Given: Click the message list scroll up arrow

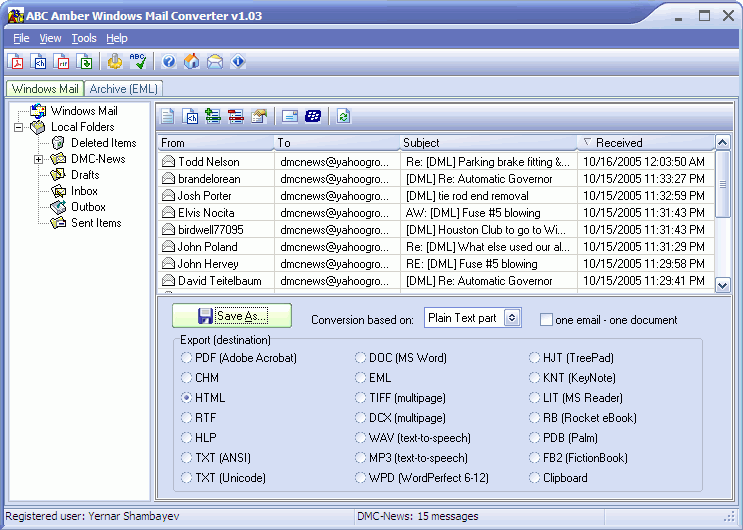Looking at the screenshot, I should [723, 142].
